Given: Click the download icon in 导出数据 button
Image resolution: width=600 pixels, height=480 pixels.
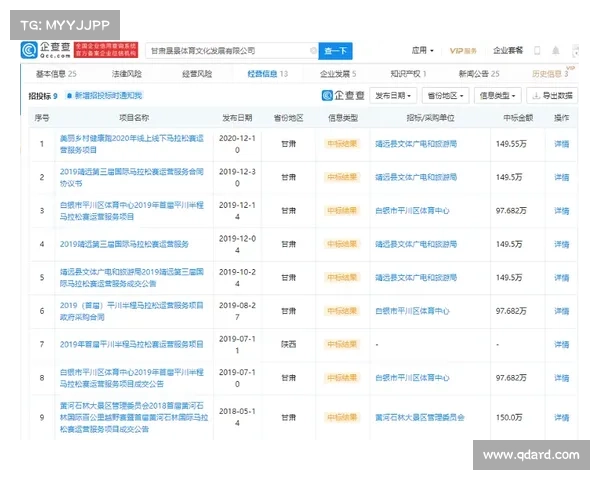Looking at the screenshot, I should coord(536,95).
